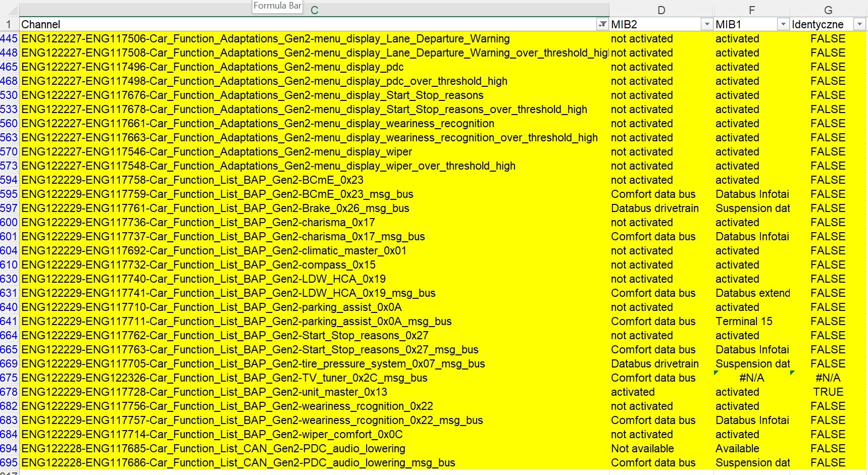Select column D header
868x475 pixels.
coord(661,10)
